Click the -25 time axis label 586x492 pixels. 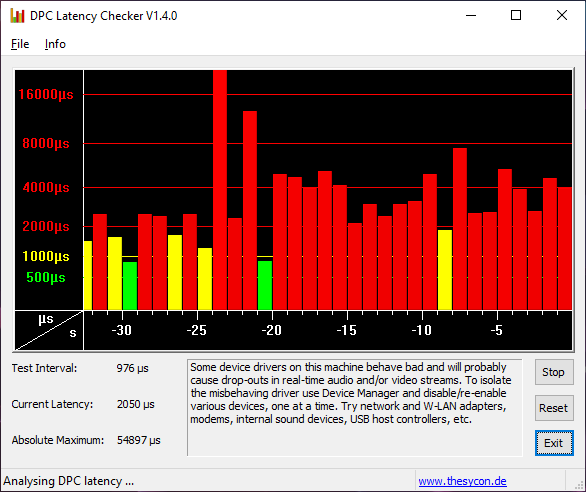coord(197,330)
